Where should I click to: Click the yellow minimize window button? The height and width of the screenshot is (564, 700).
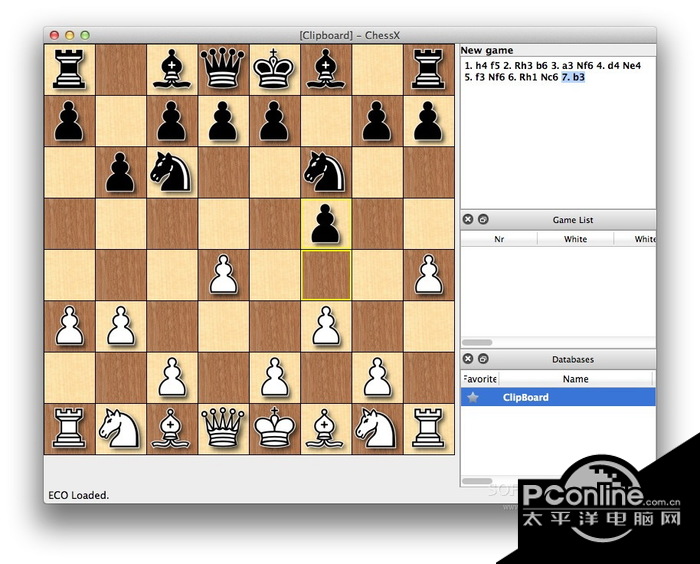70,35
